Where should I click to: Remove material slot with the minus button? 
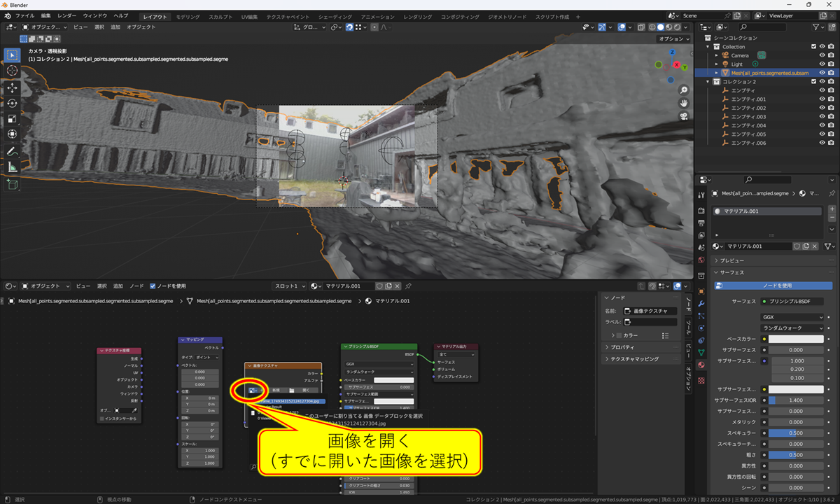pyautogui.click(x=831, y=218)
